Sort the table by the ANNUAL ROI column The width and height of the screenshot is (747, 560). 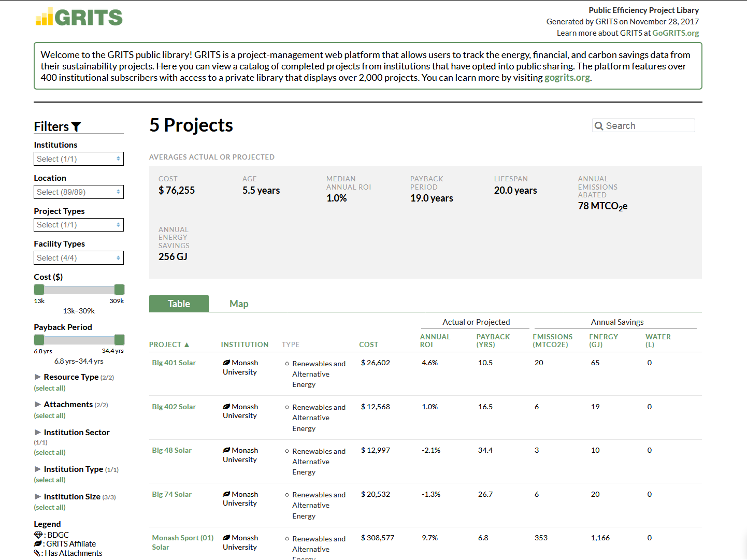(x=435, y=340)
